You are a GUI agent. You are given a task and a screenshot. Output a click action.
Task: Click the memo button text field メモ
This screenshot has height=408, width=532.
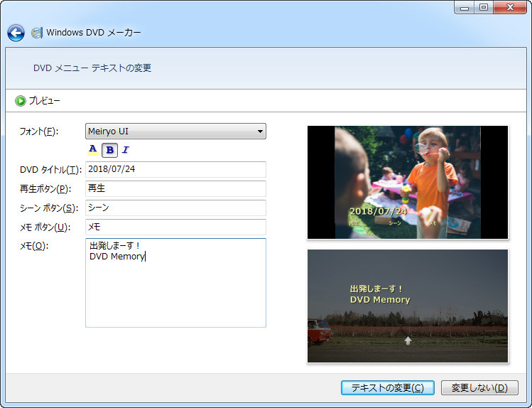click(175, 227)
